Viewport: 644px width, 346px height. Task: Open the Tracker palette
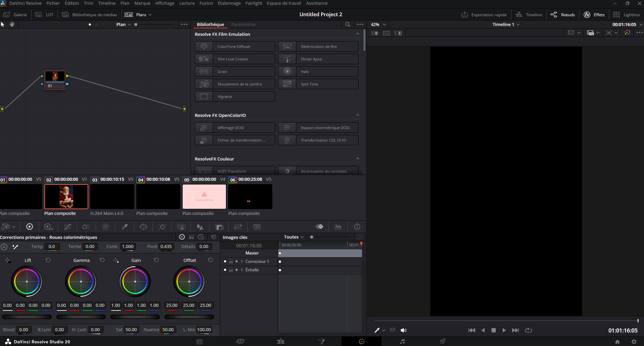162,227
